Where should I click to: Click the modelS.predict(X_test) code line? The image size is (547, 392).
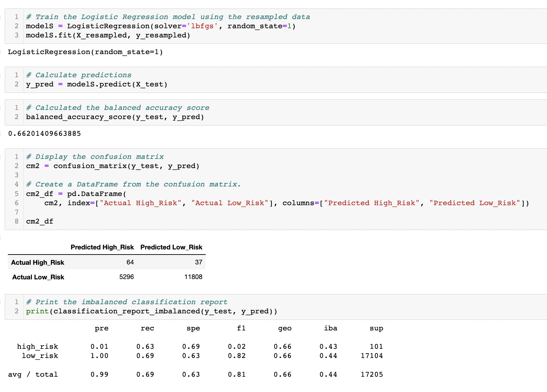97,84
